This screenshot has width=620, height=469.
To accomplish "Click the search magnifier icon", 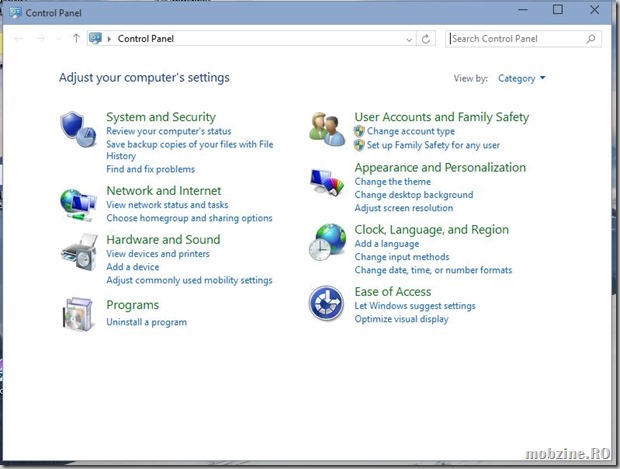I will pyautogui.click(x=591, y=39).
